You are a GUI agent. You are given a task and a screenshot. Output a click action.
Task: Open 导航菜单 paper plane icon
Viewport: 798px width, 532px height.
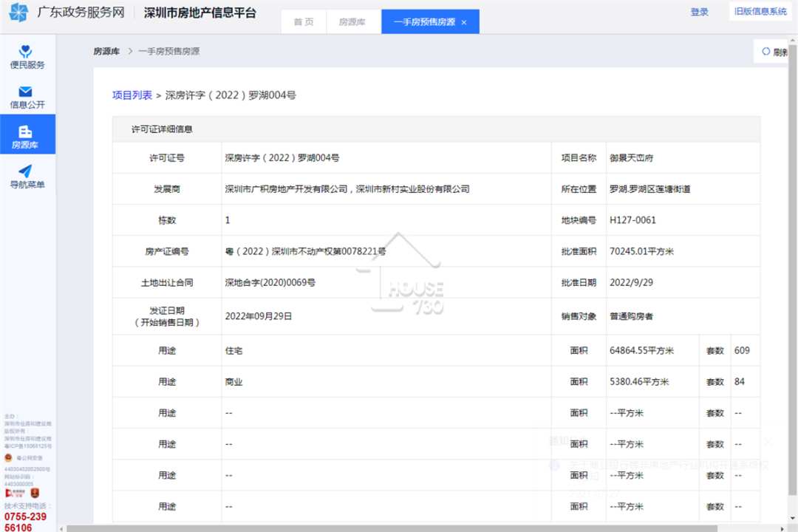point(25,171)
